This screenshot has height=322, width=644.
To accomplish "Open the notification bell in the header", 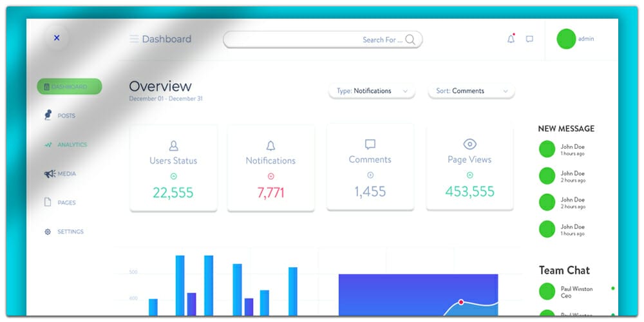I will tap(511, 39).
